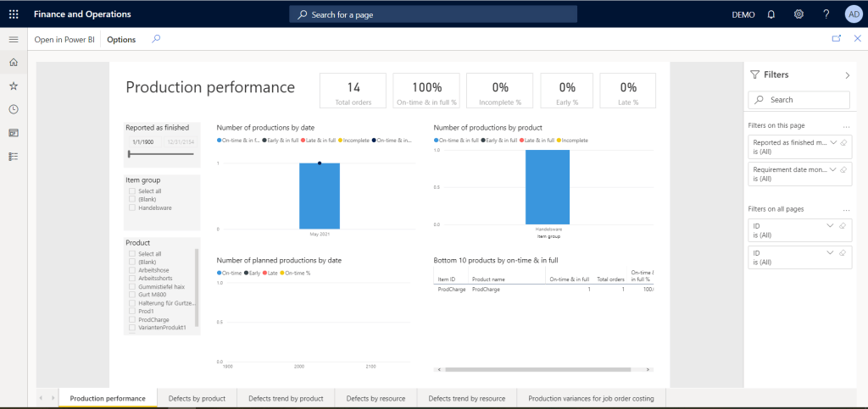Click the Options menu button
This screenshot has width=868, height=409.
[121, 40]
